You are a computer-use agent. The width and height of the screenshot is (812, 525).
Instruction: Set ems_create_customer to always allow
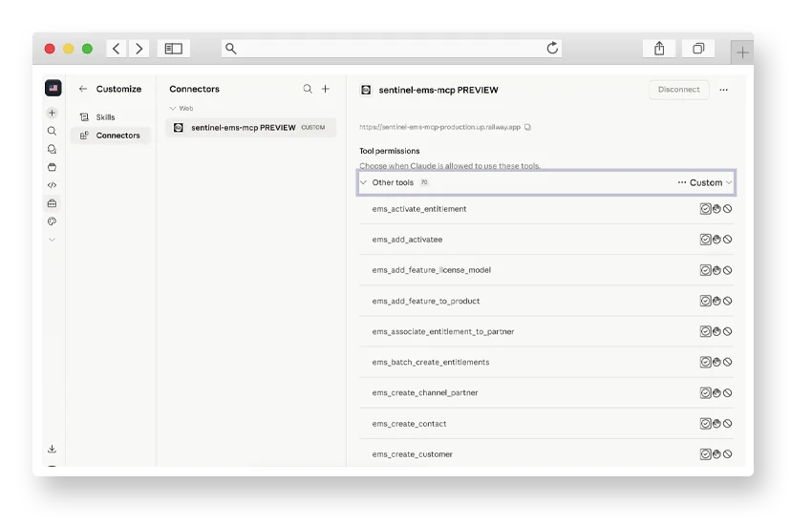[x=705, y=454]
